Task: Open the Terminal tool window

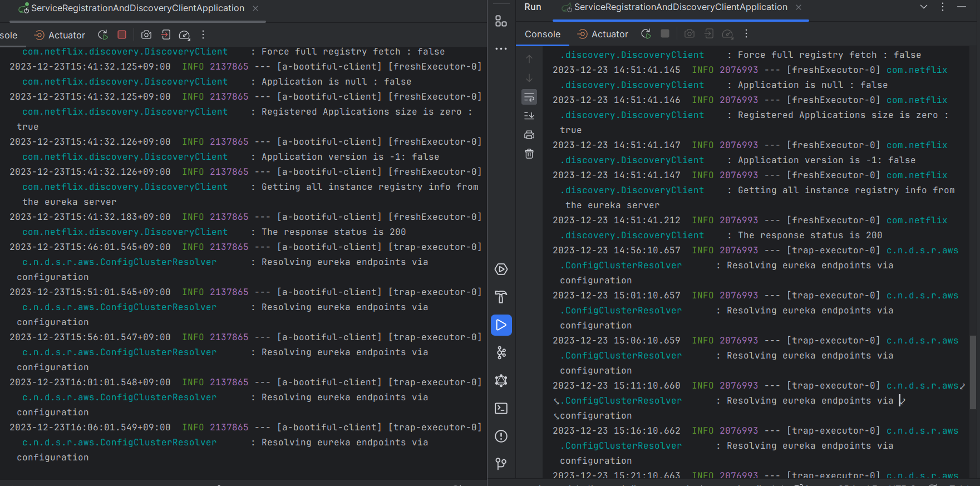Action: (x=501, y=409)
